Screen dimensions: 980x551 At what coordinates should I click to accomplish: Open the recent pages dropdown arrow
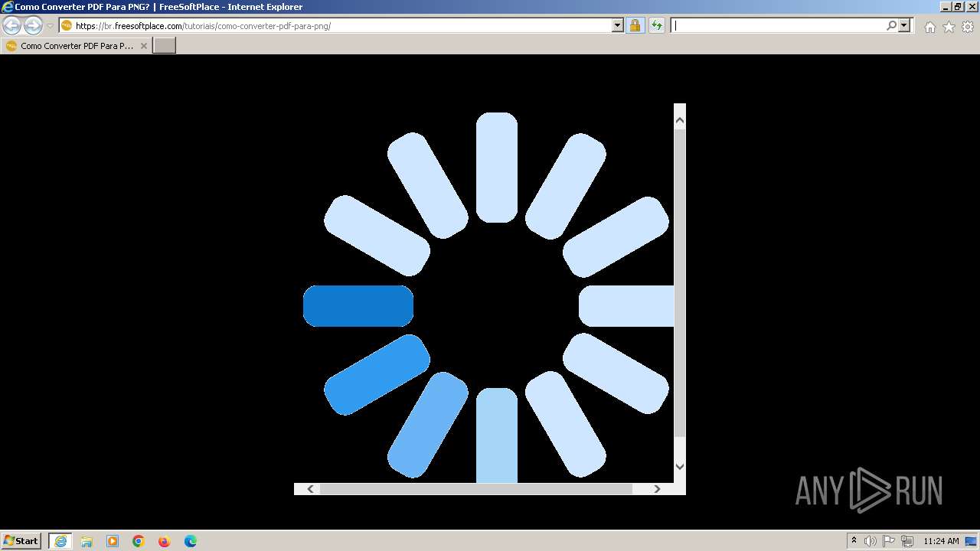point(51,26)
